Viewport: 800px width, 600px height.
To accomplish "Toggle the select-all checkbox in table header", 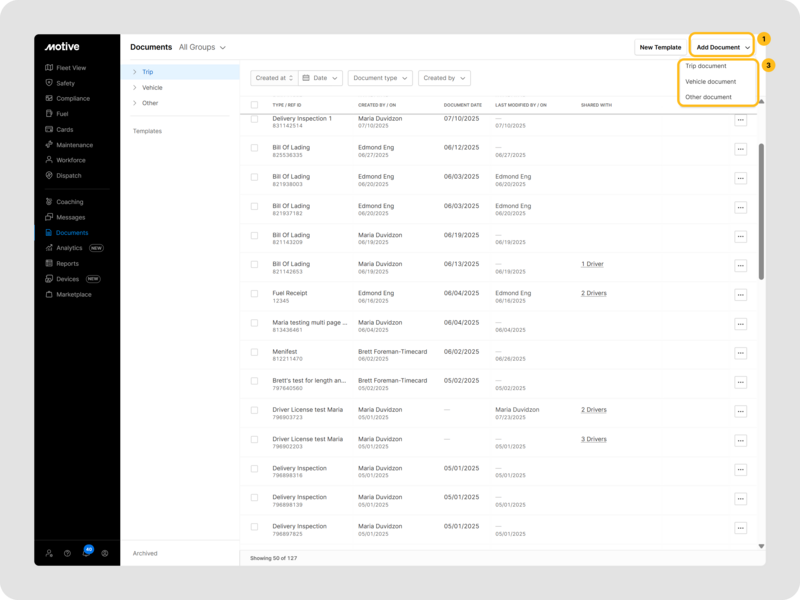I will 254,105.
